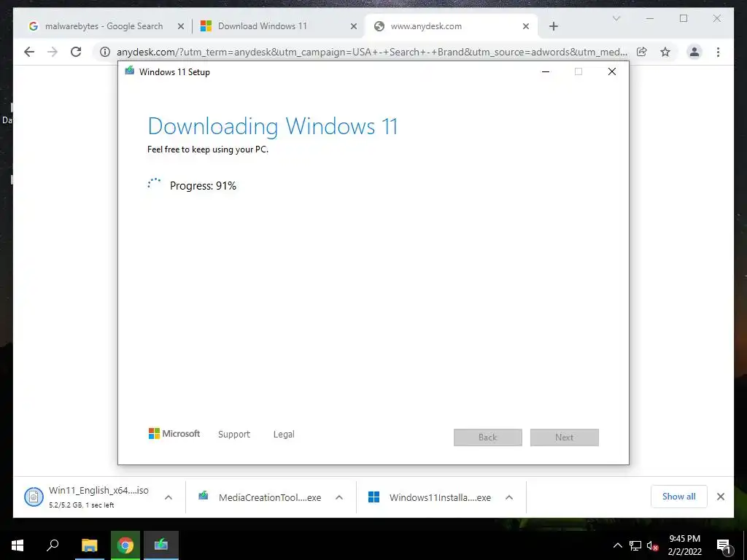Open the Legal link in Setup
The image size is (747, 560).
[284, 435]
